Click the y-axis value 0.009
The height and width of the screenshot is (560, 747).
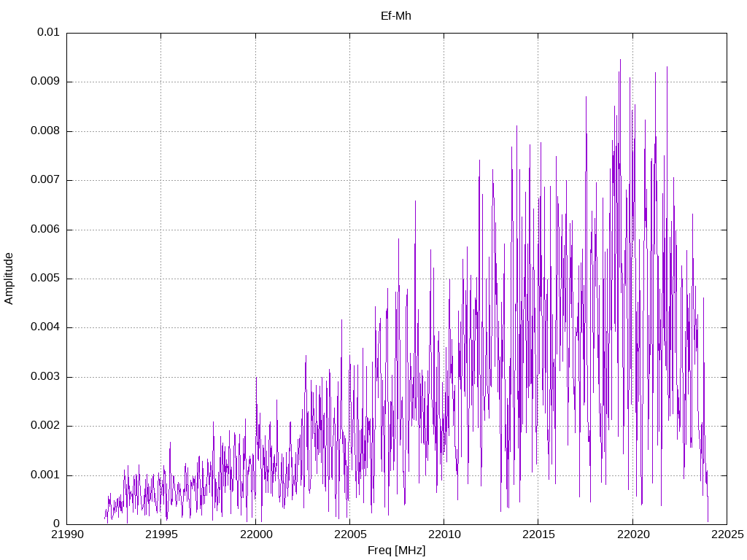pyautogui.click(x=45, y=82)
